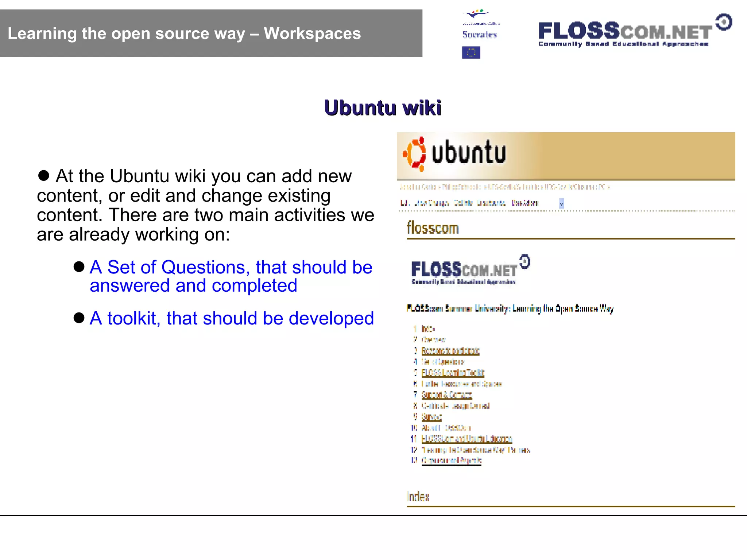Click the EU flag icon under Socrates
The image size is (747, 560).
click(x=471, y=52)
